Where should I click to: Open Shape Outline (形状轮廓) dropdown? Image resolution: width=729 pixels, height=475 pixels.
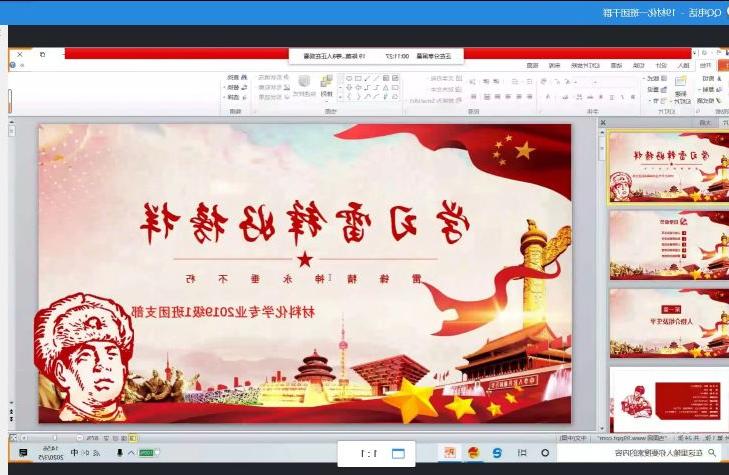(x=273, y=87)
